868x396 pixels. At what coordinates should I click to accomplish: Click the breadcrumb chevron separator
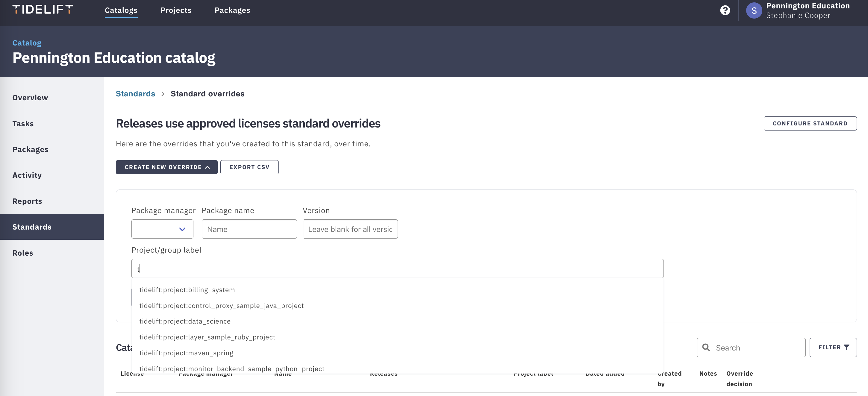coord(163,94)
